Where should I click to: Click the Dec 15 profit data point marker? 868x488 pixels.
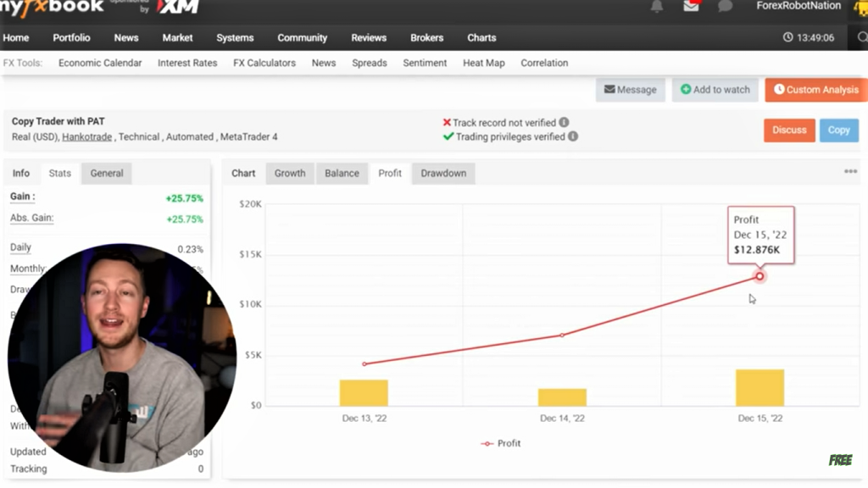pyautogui.click(x=759, y=276)
